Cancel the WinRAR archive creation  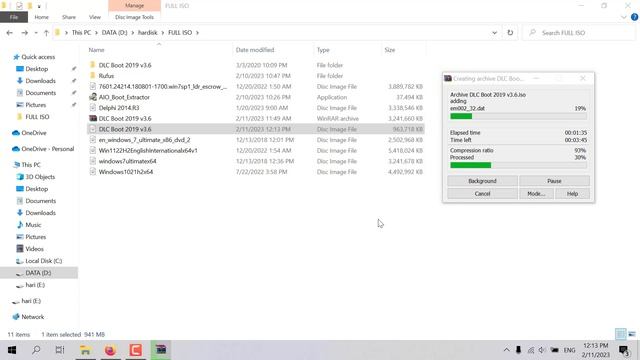pos(482,193)
